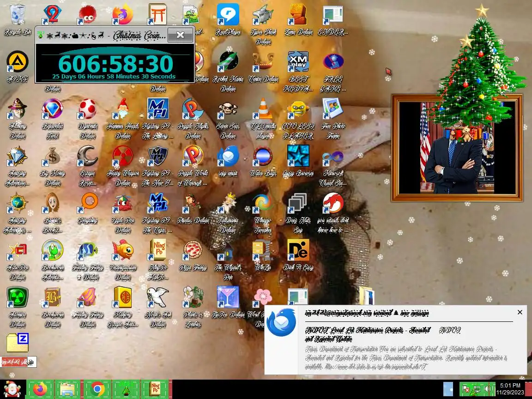The width and height of the screenshot is (532, 399).
Task: Launch Firefox from the desktop shortcut
Action: (x=122, y=15)
